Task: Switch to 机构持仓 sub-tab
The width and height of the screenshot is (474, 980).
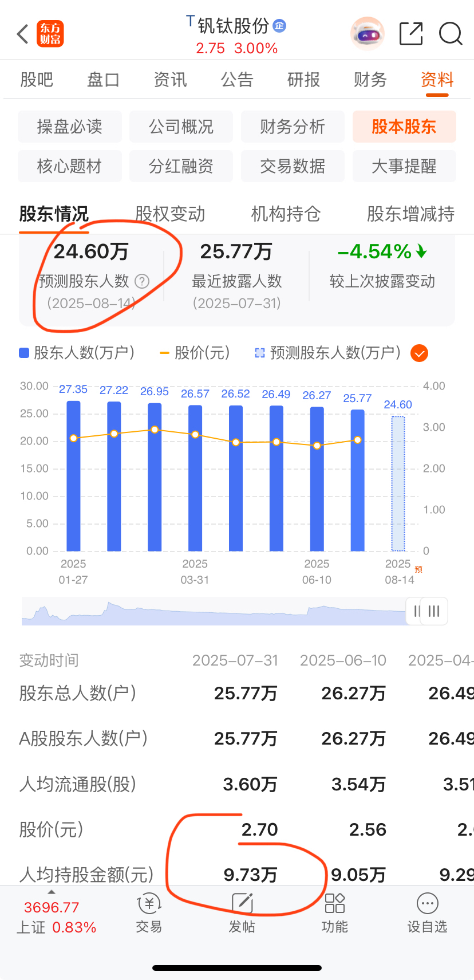Action: (x=286, y=214)
